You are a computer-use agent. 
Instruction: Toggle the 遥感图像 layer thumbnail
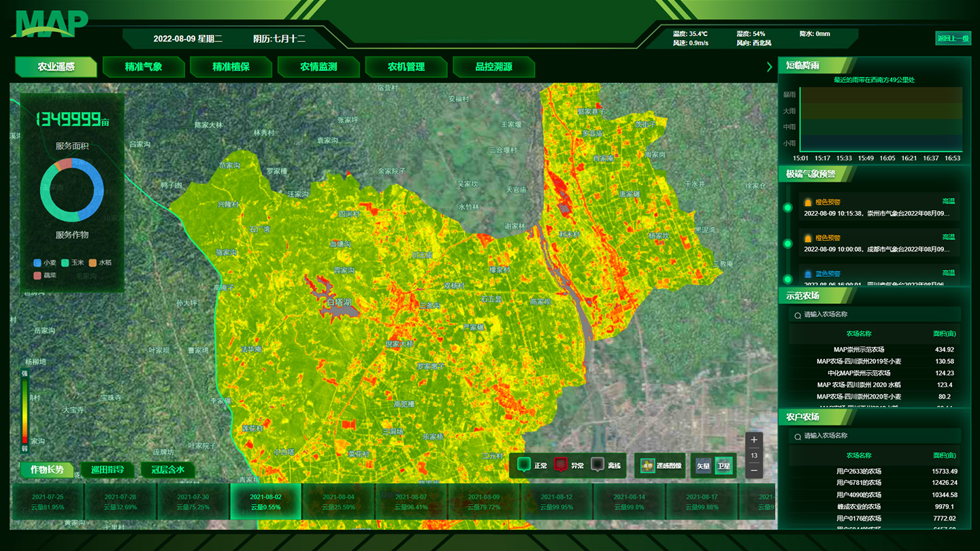647,465
